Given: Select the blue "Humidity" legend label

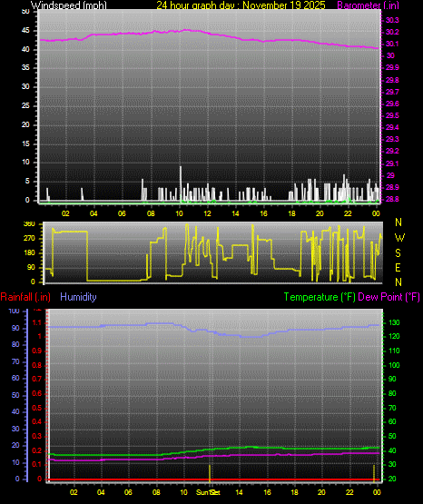Looking at the screenshot, I should point(78,297).
